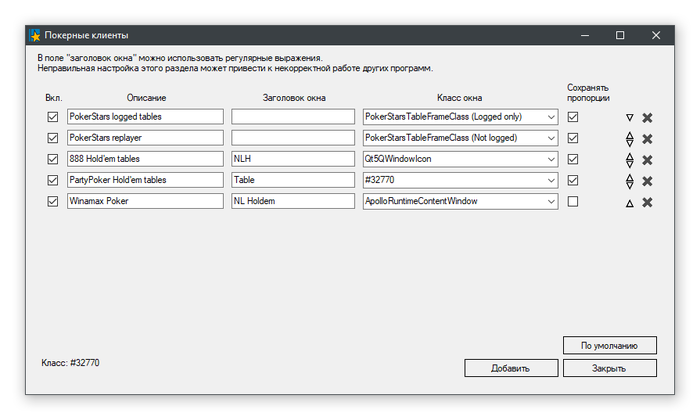Click empty window title field for PokerStars replayer

[x=293, y=138]
